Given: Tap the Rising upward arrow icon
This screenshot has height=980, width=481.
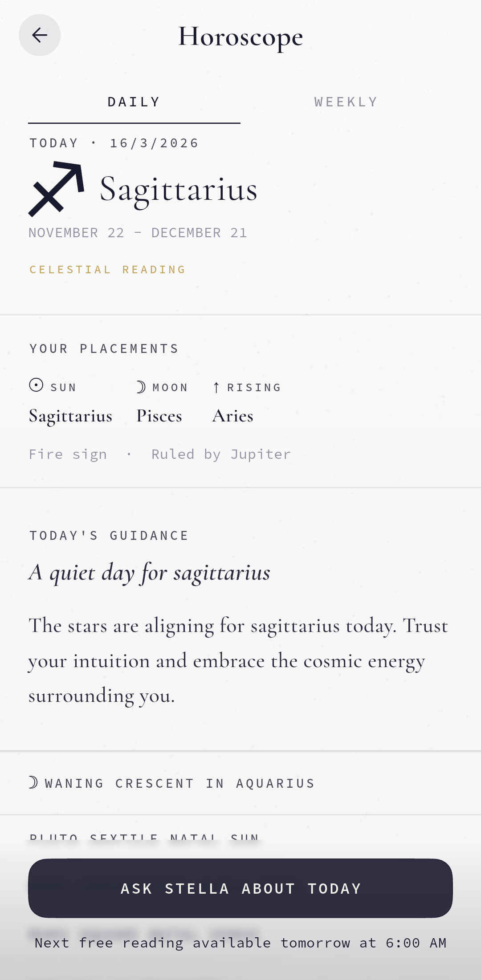Looking at the screenshot, I should (x=216, y=388).
